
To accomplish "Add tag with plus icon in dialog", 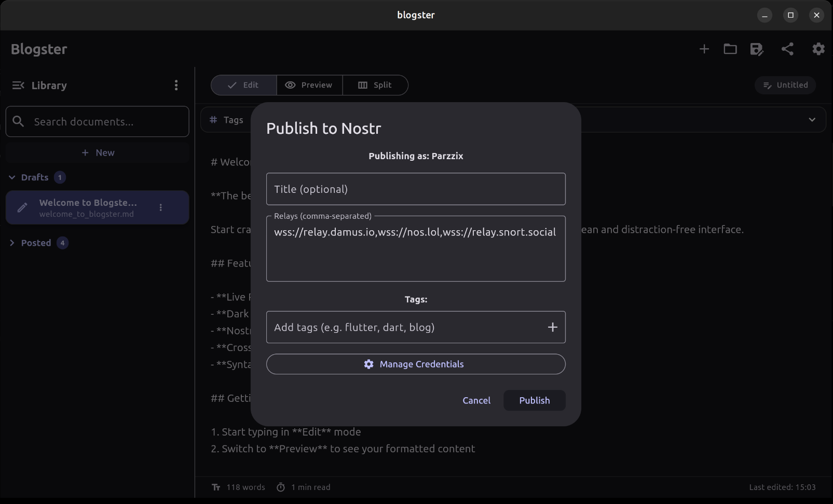I will pos(553,327).
